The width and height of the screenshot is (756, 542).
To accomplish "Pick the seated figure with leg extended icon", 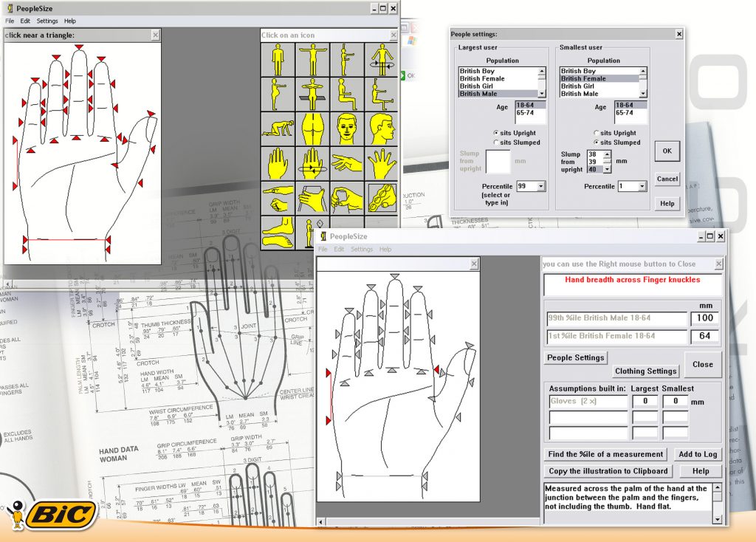I will point(382,95).
